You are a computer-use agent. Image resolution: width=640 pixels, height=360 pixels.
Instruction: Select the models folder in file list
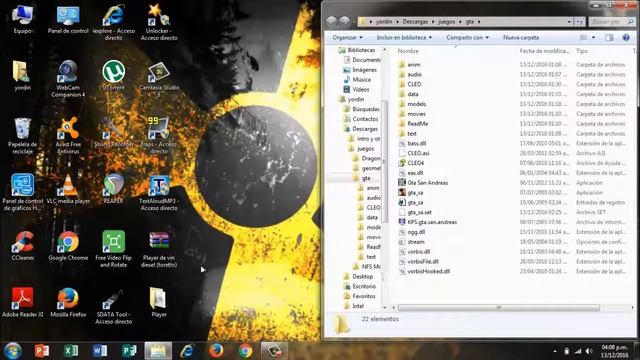tap(416, 104)
